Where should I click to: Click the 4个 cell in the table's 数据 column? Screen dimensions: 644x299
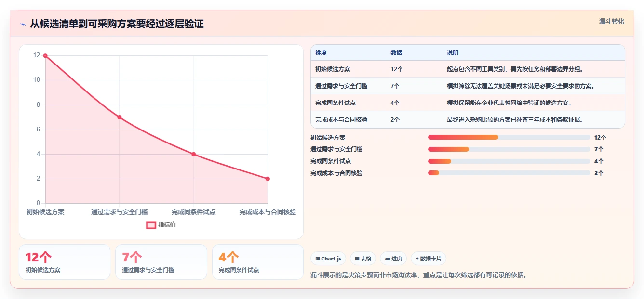tap(395, 103)
